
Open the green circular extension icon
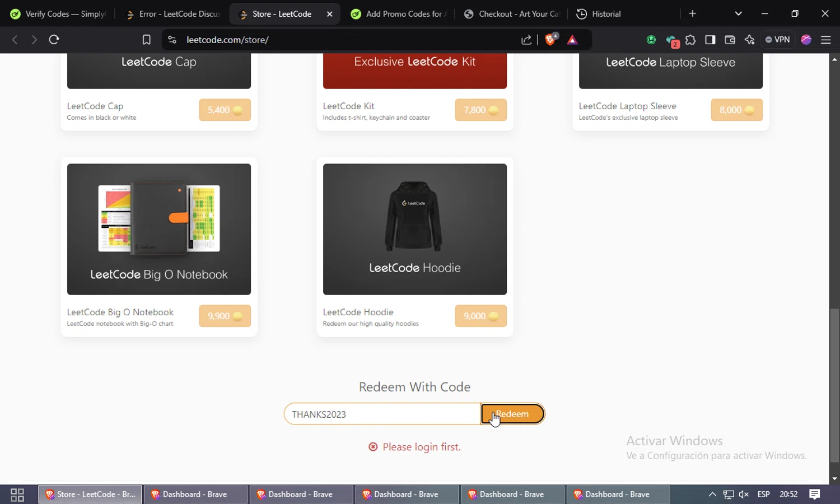coord(651,40)
